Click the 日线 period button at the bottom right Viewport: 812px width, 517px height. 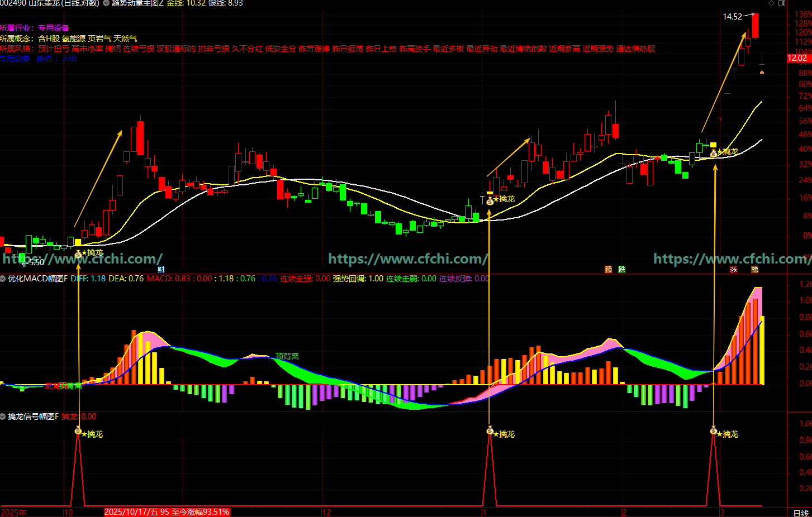[801, 513]
